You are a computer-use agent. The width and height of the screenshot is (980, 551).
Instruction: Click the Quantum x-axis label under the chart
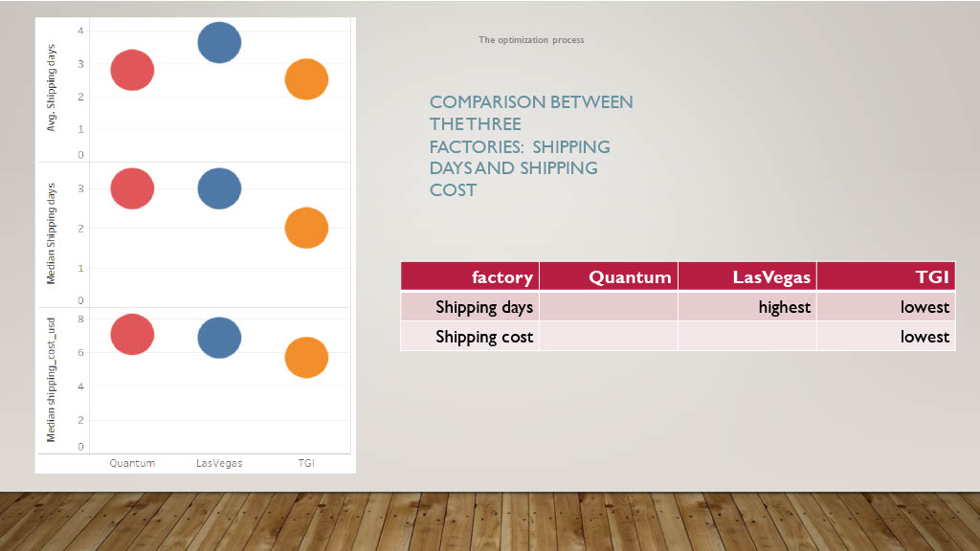132,463
